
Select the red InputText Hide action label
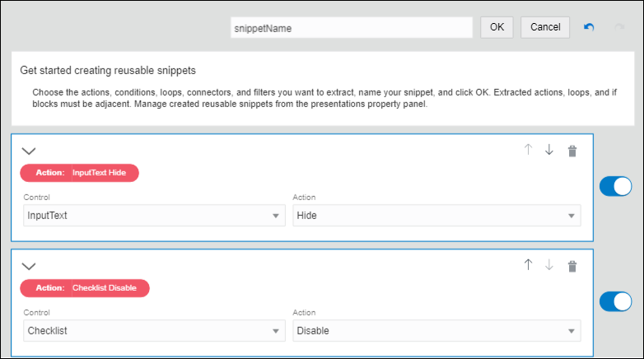pos(80,173)
